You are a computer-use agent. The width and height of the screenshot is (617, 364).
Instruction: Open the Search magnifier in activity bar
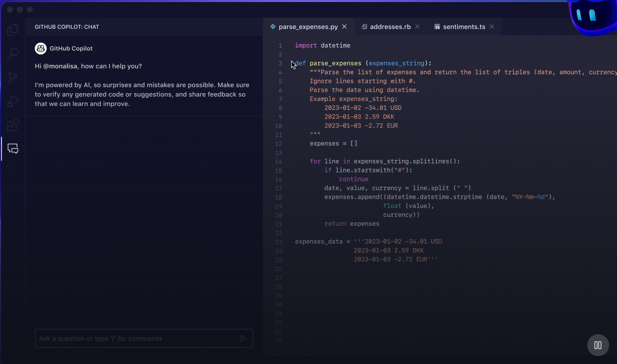tap(13, 53)
